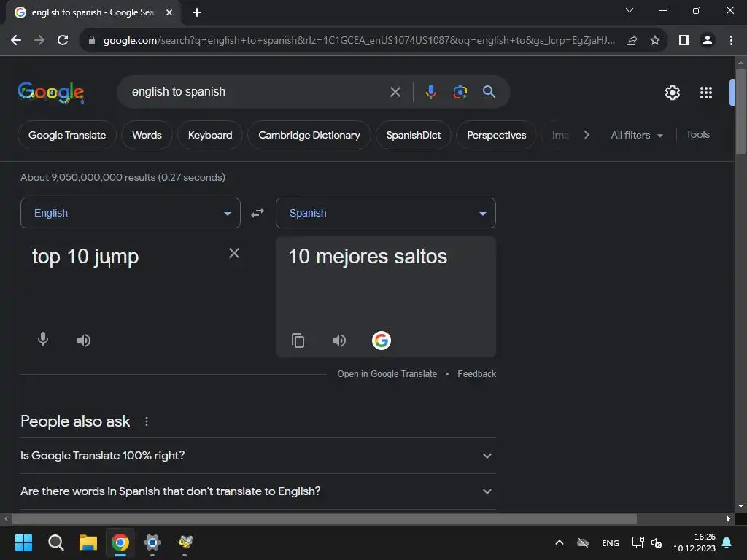Viewport: 747px width, 560px height.
Task: Clear the source text 'top 10 jump'
Action: click(234, 253)
